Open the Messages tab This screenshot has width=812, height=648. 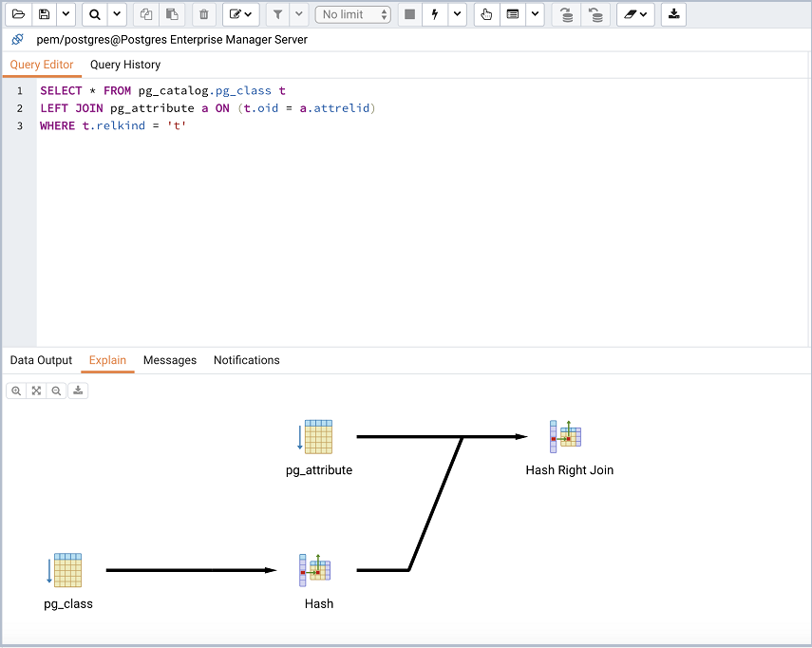tap(170, 360)
